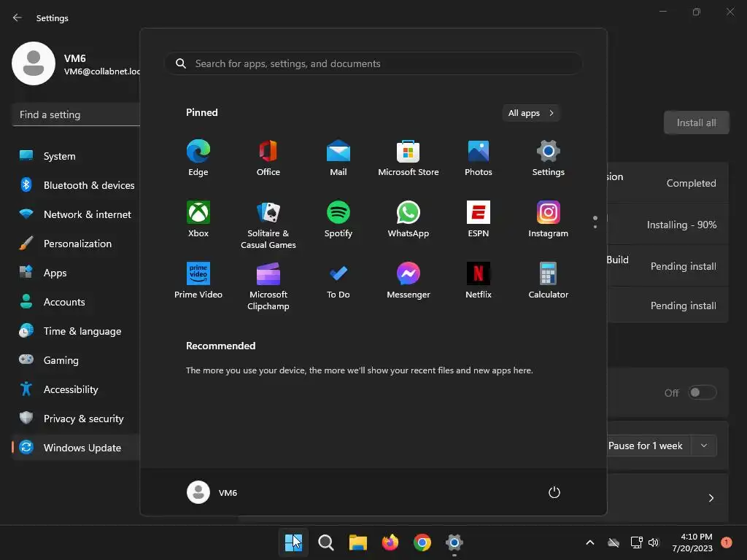This screenshot has width=747, height=560.
Task: Click the Power button in Start menu
Action: click(x=554, y=492)
